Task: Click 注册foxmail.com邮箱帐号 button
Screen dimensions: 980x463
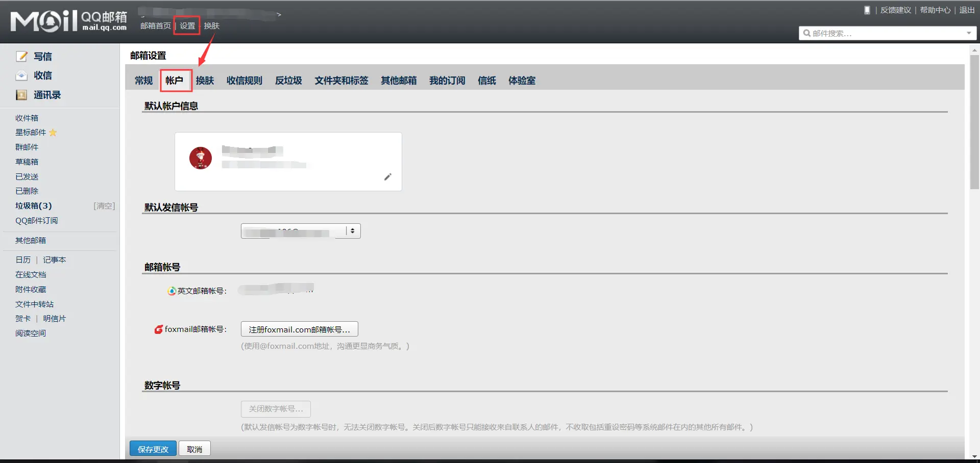Action: (x=300, y=329)
